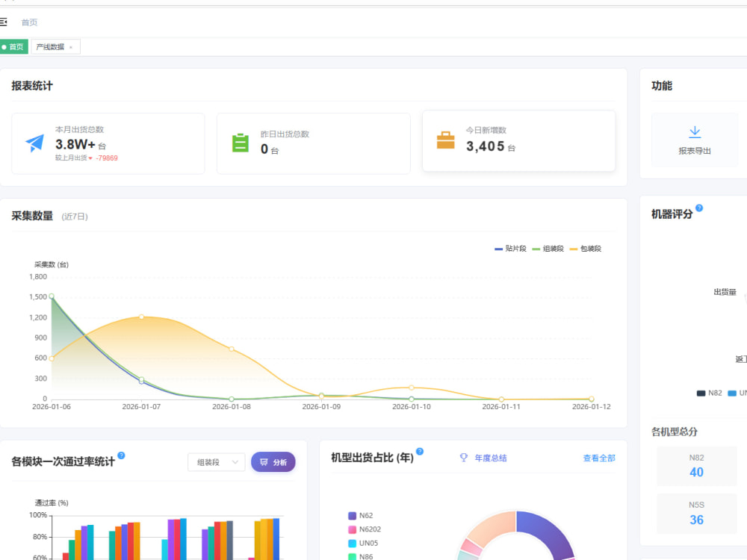Toggle the N62 pie legend swatch
The width and height of the screenshot is (747, 560).
point(352,516)
